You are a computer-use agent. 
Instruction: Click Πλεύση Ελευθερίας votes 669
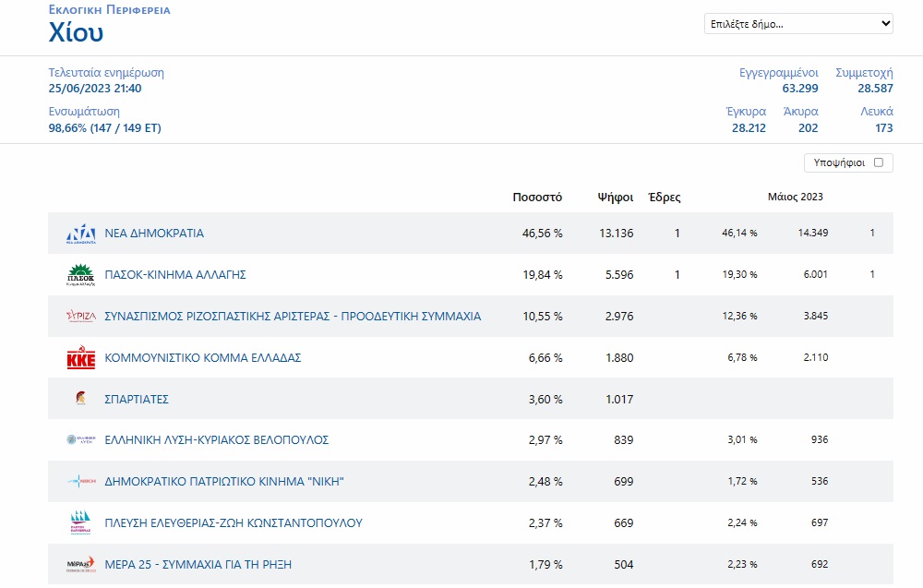point(624,523)
